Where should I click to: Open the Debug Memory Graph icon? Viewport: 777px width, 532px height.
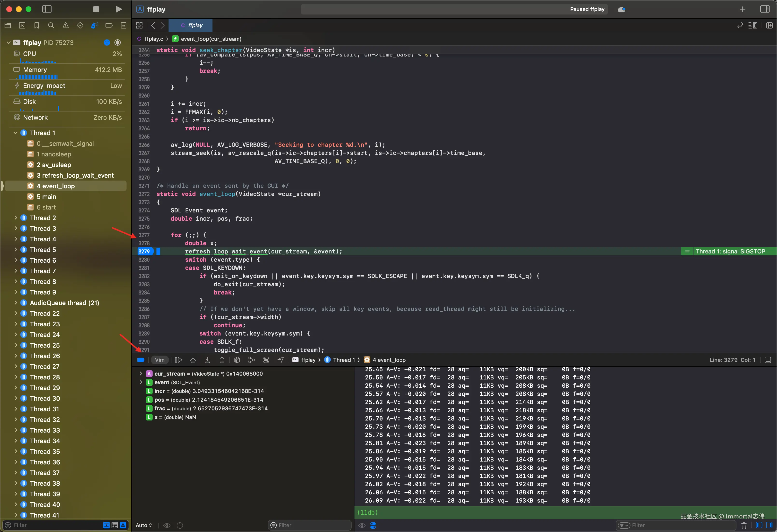click(251, 360)
